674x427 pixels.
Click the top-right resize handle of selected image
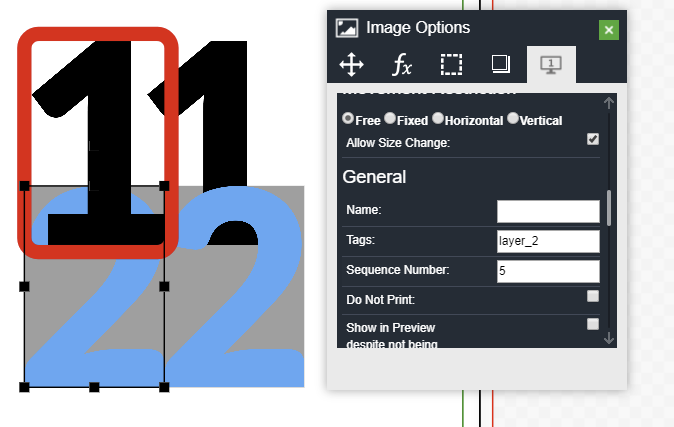click(x=164, y=186)
